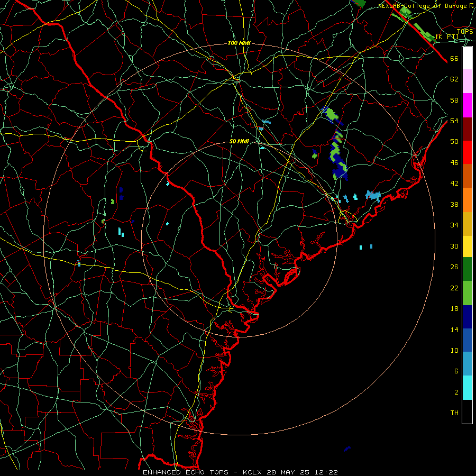Click the legend value '34'

click(x=454, y=225)
